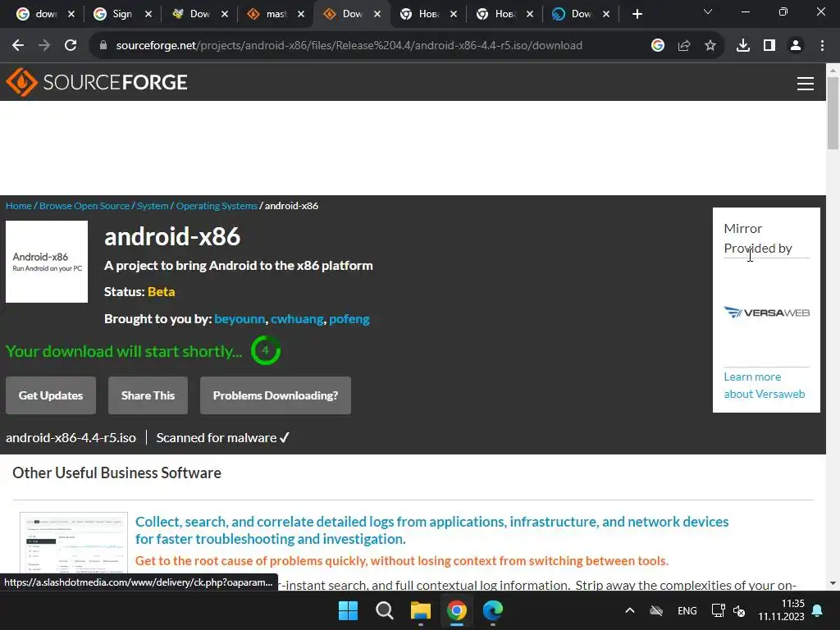Bookmark this page with star icon
Viewport: 840px width, 630px height.
710,46
